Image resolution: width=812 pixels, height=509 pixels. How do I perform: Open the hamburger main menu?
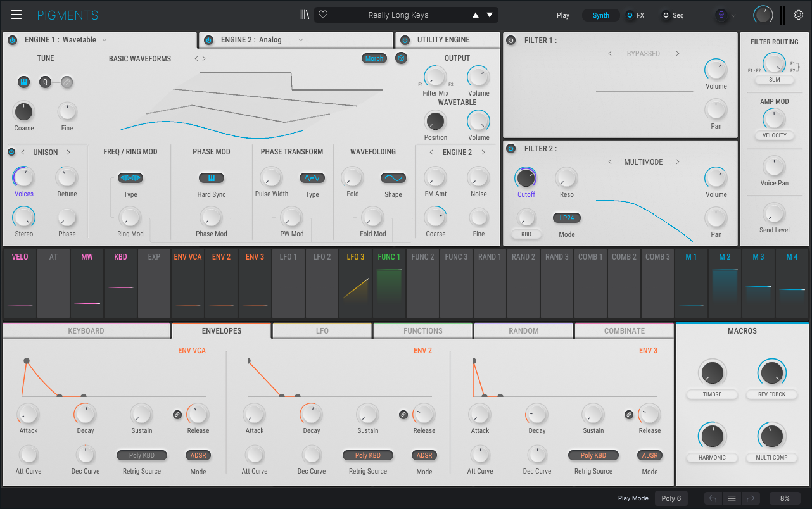[16, 15]
